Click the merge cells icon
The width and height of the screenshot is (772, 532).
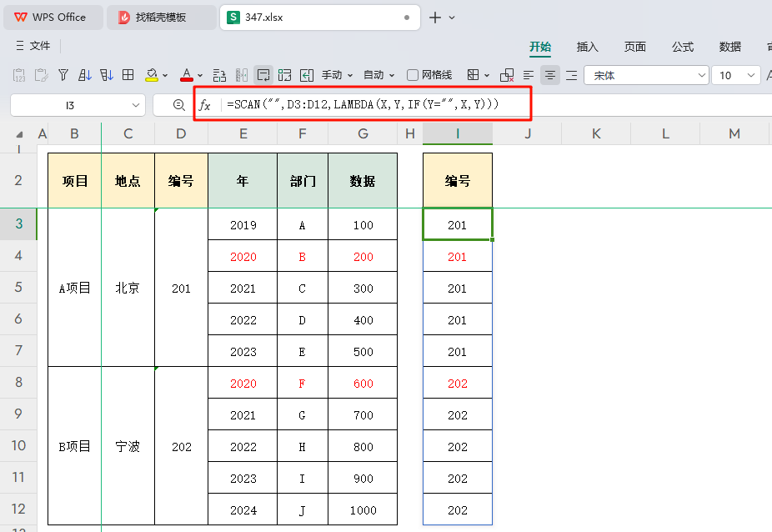coord(284,75)
